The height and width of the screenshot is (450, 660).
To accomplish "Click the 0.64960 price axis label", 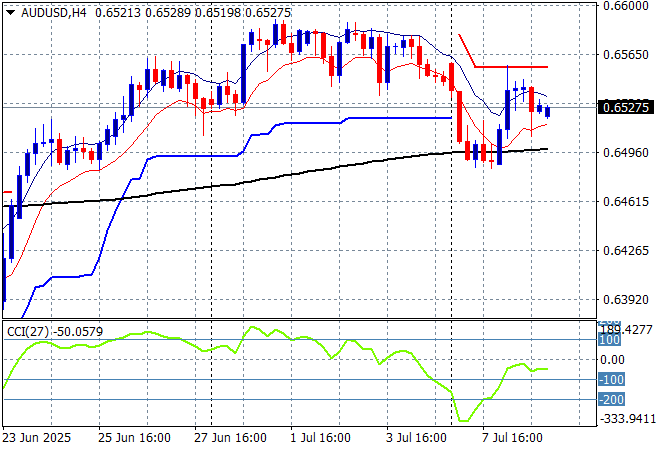I will pos(626,153).
